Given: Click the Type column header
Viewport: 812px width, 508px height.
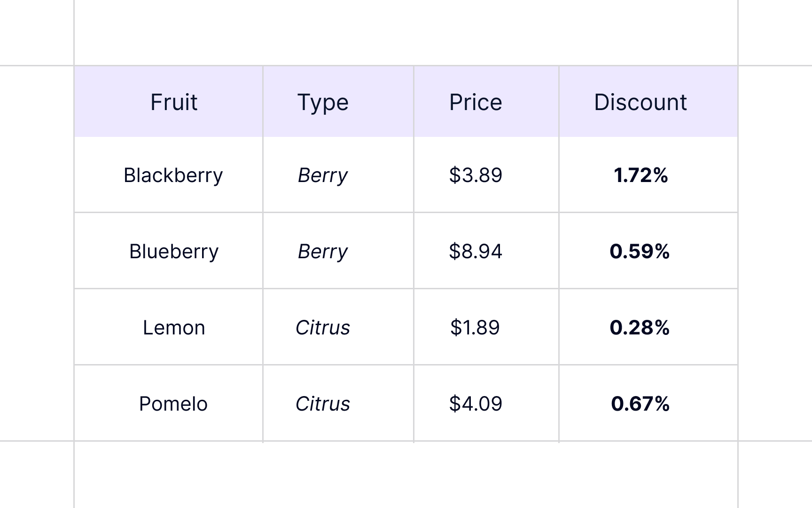Looking at the screenshot, I should [x=323, y=102].
